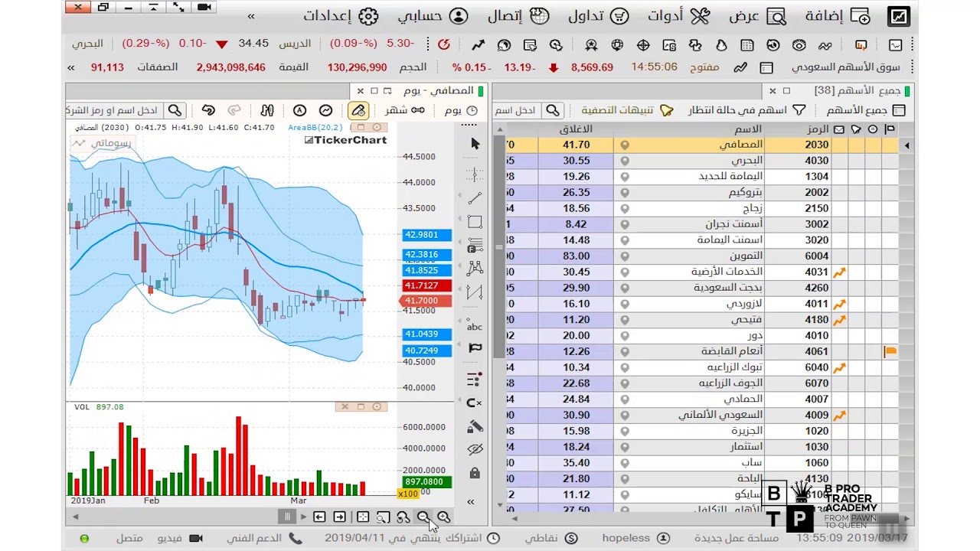Select the يوم daily interval dropdown
The width and height of the screenshot is (980, 551).
[x=461, y=110]
